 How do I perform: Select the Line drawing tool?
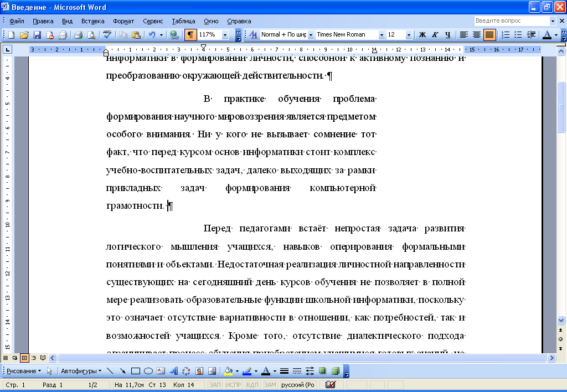click(110, 370)
